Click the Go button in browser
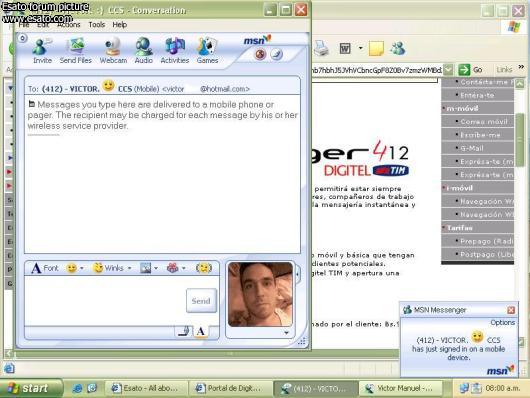This screenshot has height=398, width=530. pos(470,70)
